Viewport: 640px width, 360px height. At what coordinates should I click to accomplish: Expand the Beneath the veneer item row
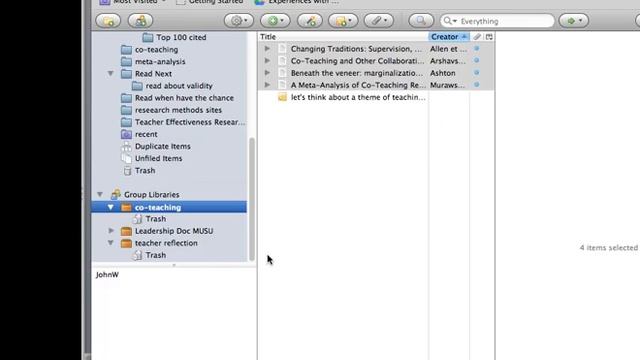[x=267, y=73]
